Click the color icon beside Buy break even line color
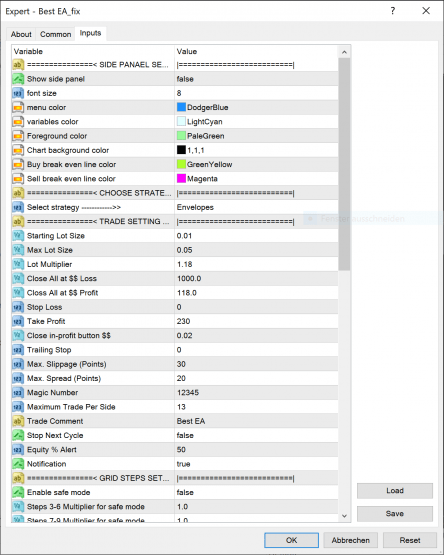 (18, 165)
